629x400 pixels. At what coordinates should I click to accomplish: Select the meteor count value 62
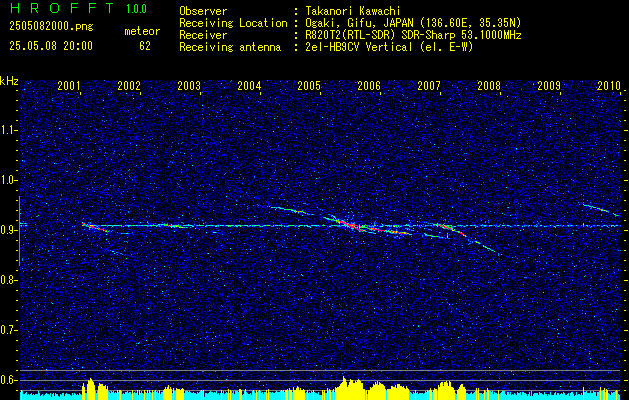[x=145, y=46]
